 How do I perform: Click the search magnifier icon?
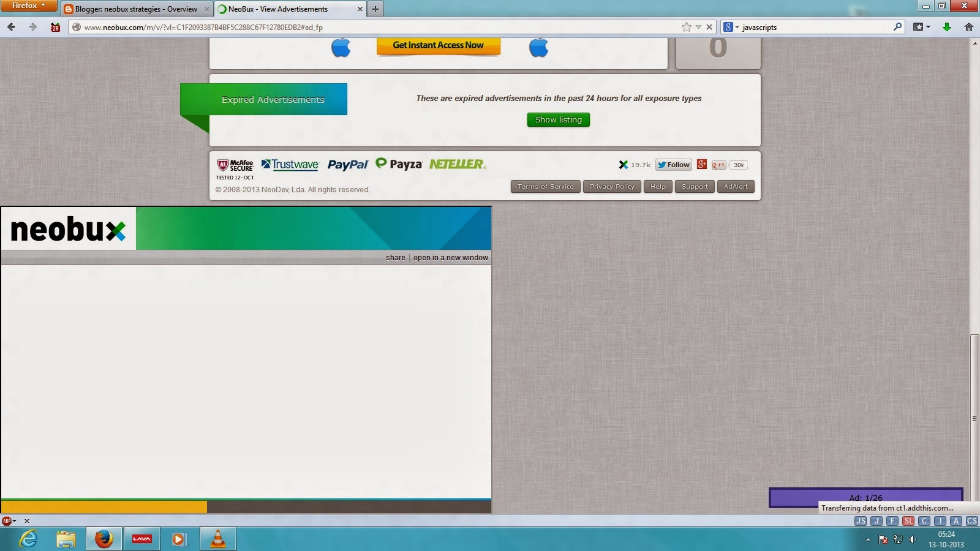coord(898,27)
